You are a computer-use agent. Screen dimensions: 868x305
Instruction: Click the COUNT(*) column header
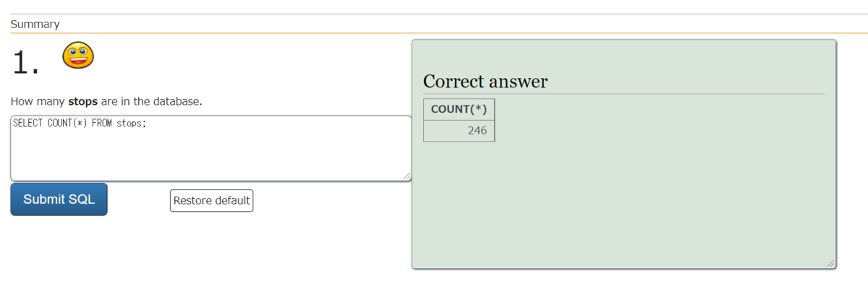(459, 109)
